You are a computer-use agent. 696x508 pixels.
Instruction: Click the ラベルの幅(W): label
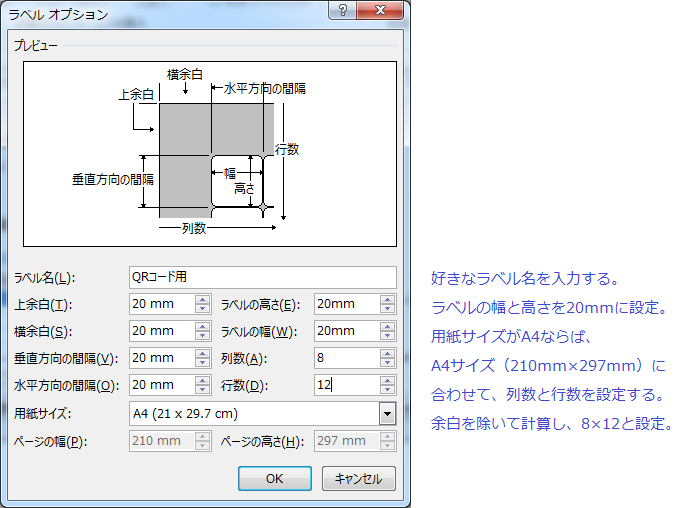(x=259, y=332)
